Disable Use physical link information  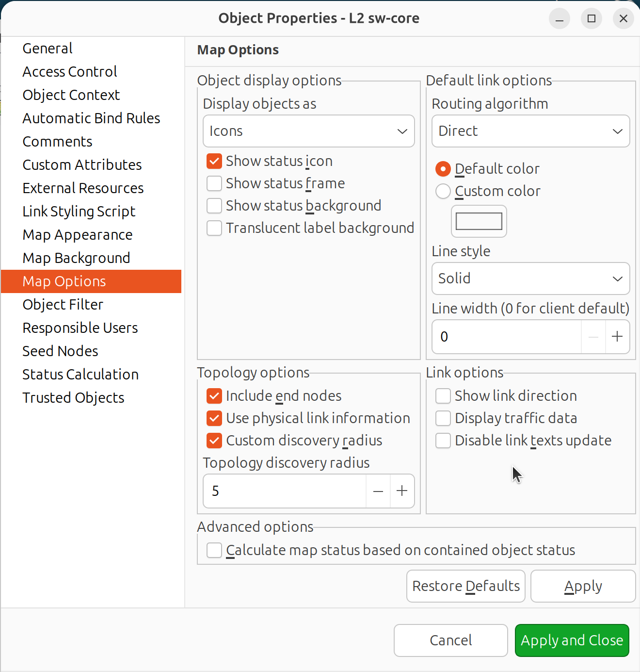[x=214, y=418]
